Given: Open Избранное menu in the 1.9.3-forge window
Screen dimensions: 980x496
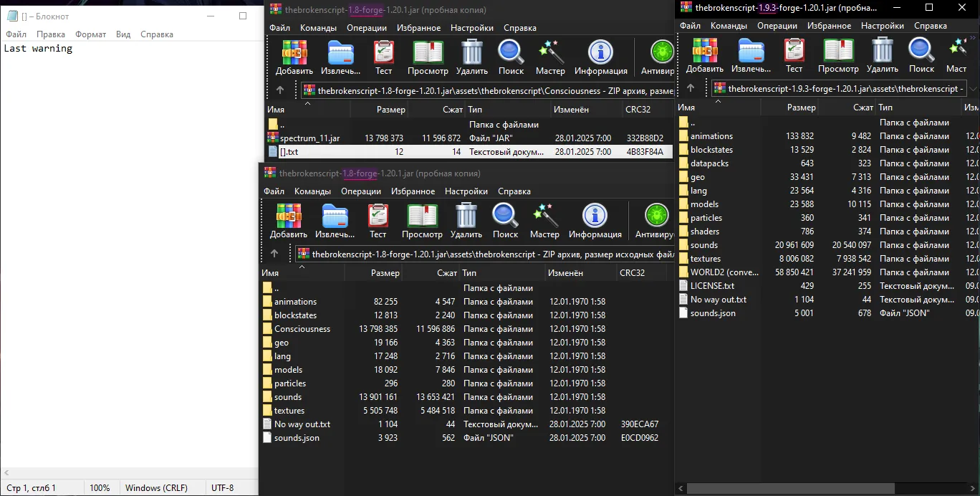Looking at the screenshot, I should coord(830,25).
